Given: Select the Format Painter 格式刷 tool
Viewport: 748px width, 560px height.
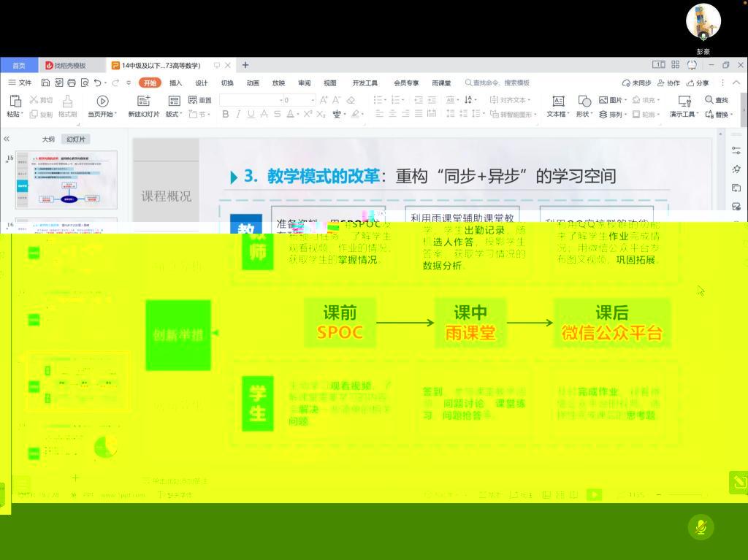Looking at the screenshot, I should (67, 106).
